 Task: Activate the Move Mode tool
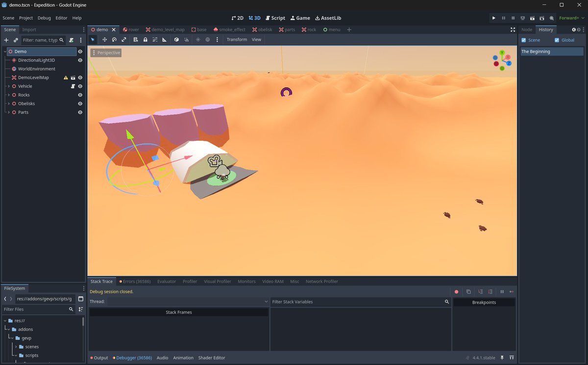click(x=104, y=39)
